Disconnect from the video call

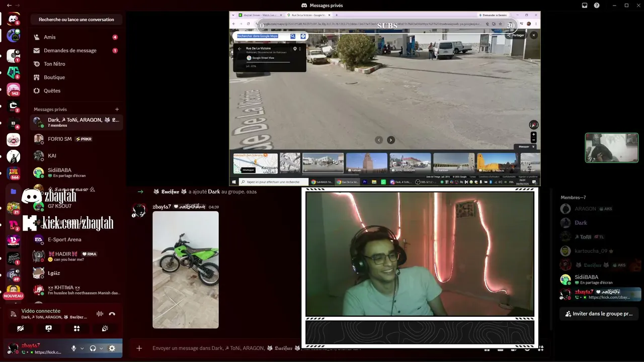[112, 314]
